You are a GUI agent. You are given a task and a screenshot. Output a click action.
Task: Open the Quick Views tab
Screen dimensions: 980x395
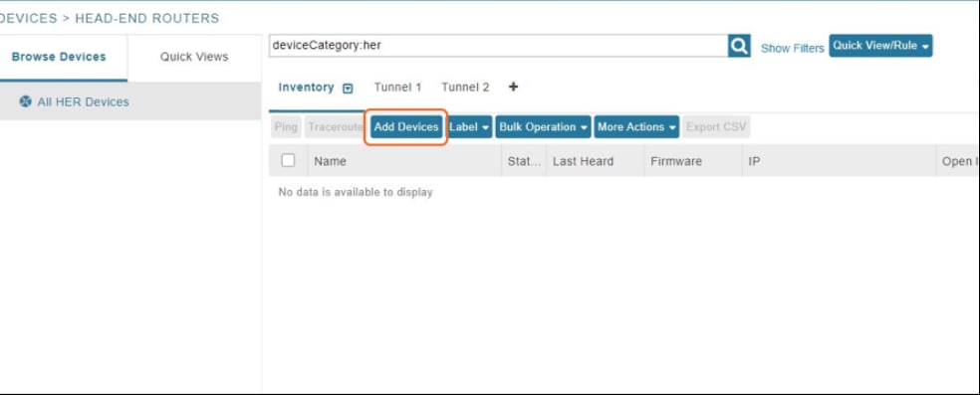194,57
